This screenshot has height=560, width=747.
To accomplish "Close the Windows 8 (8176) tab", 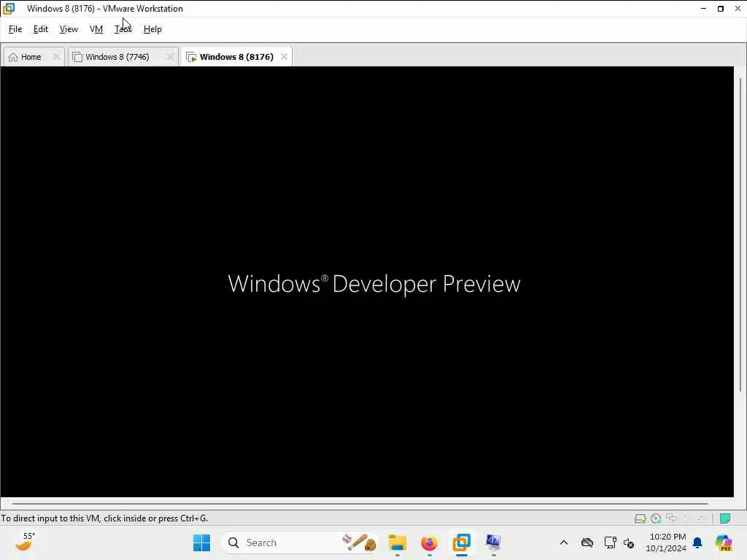I will click(284, 57).
